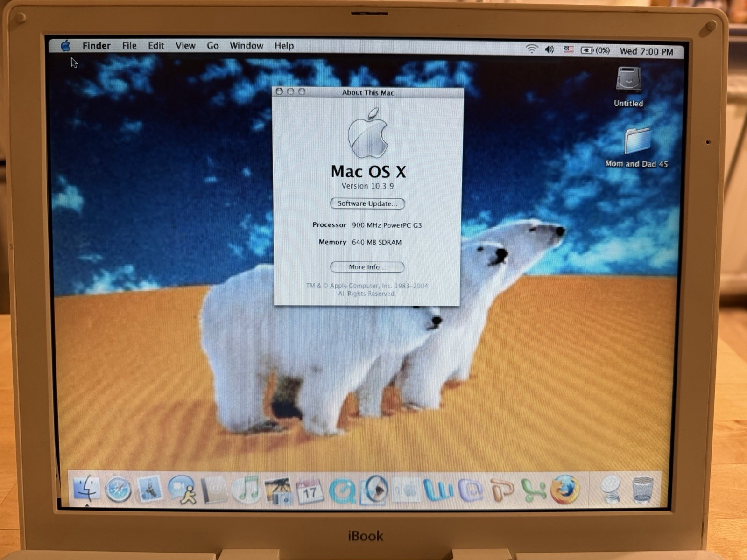Open System Preferences from the Dock

pos(406,491)
